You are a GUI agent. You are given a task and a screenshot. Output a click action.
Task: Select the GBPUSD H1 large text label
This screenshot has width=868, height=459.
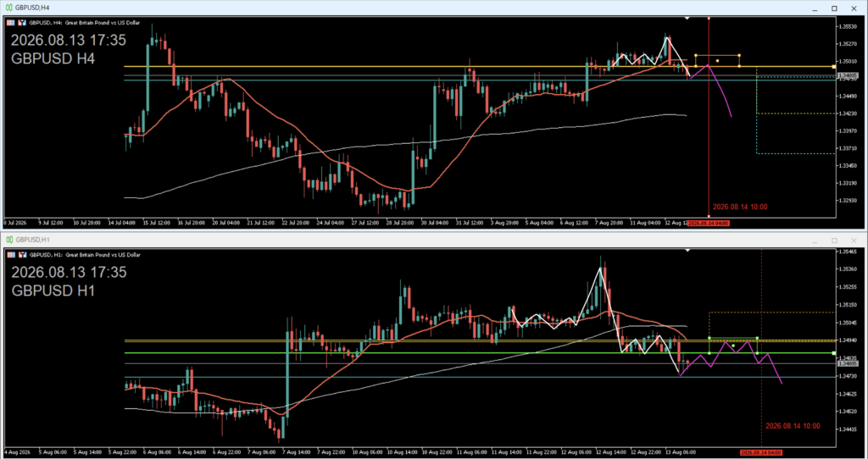tap(53, 290)
